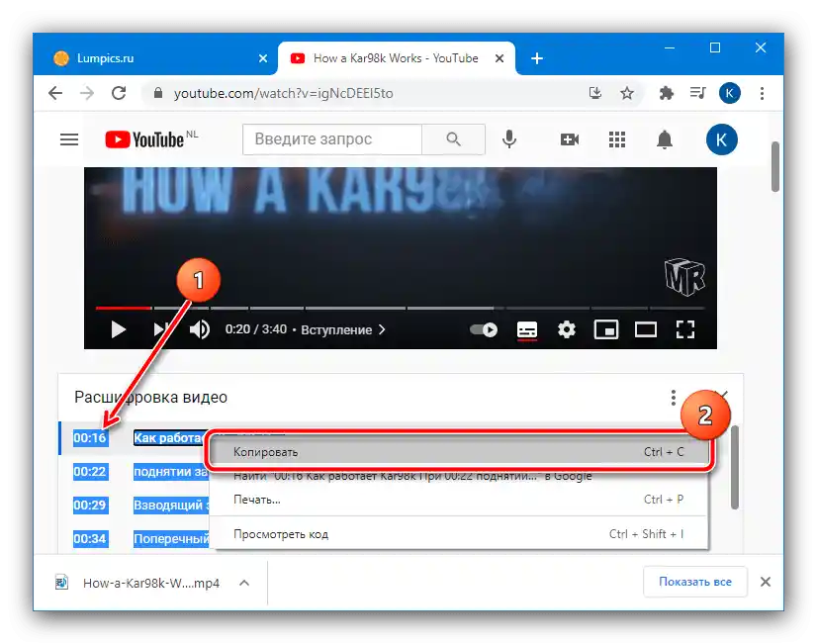Click the page vertical scrollbar thumb
This screenshot has height=644, width=817.
click(775, 167)
